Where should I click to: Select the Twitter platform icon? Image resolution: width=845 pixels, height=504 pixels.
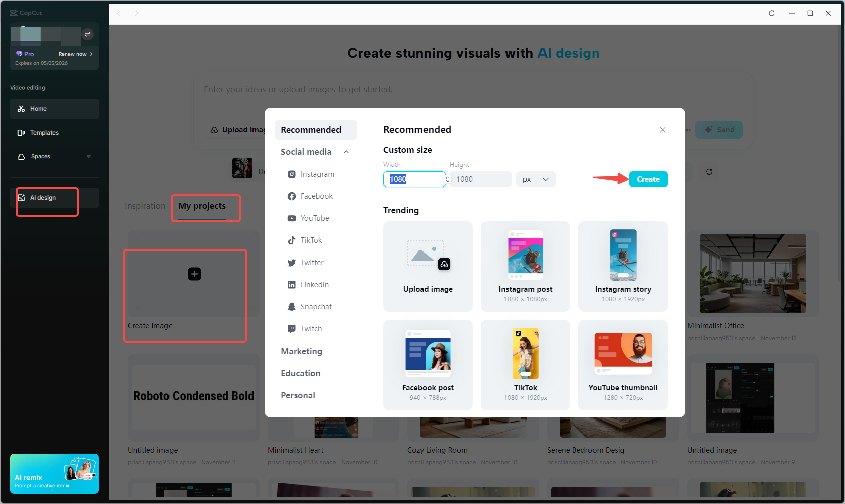tap(292, 262)
